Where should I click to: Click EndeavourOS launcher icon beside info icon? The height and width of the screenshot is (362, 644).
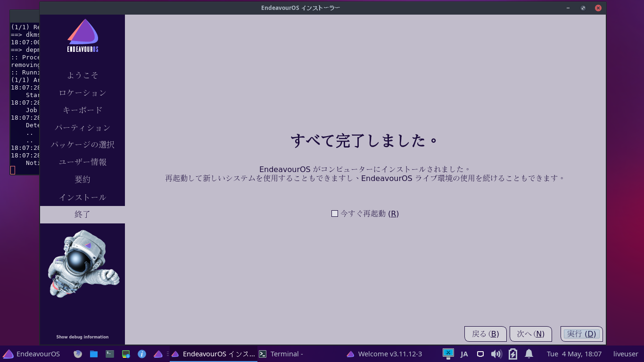tap(158, 354)
